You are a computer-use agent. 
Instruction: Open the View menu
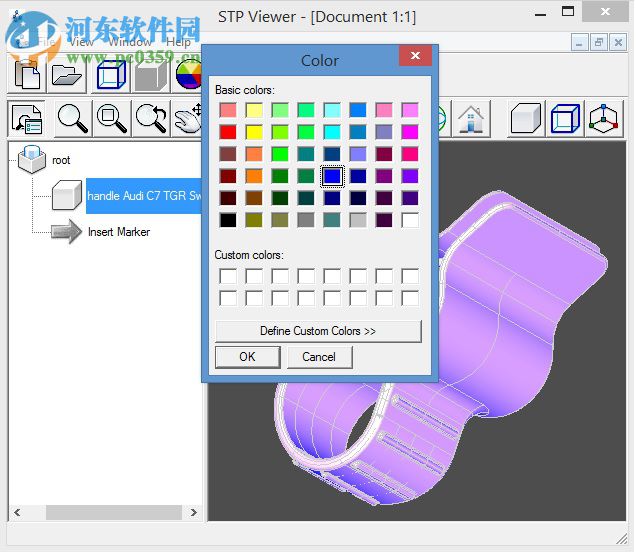pos(80,42)
